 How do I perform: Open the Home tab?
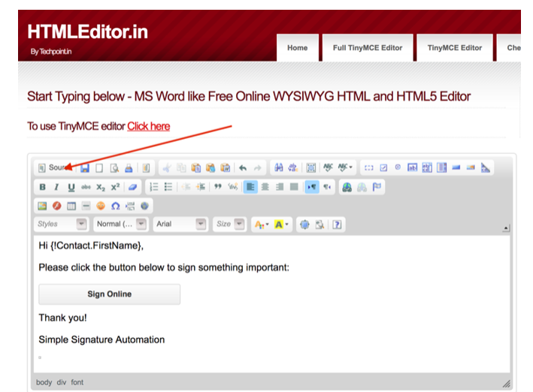tap(298, 48)
